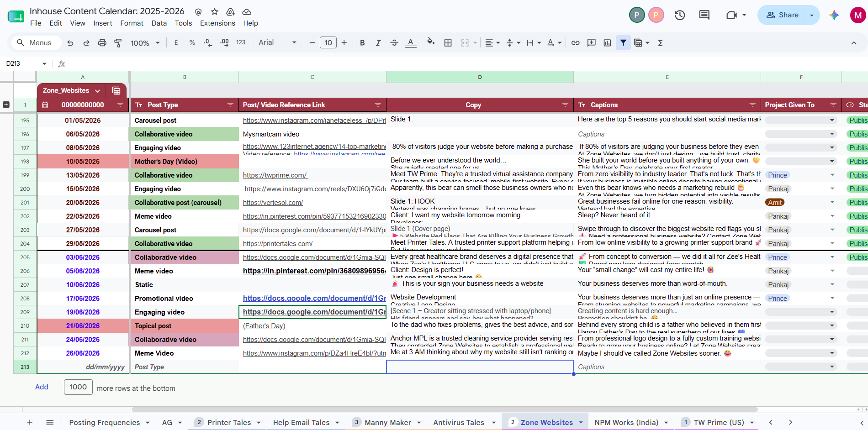This screenshot has height=430, width=868.
Task: Click the Share button
Action: [x=782, y=15]
